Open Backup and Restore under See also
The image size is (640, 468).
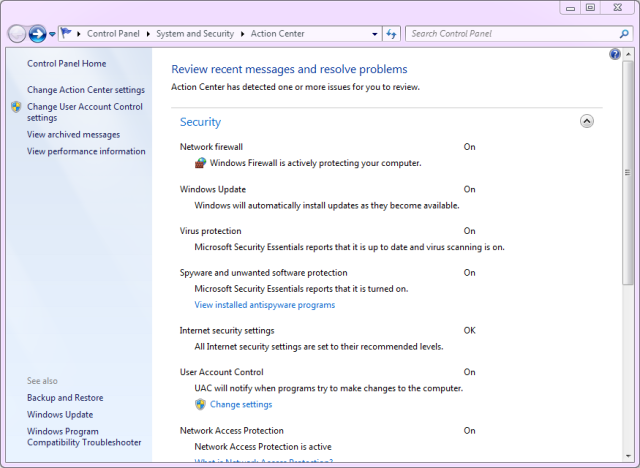(x=65, y=398)
